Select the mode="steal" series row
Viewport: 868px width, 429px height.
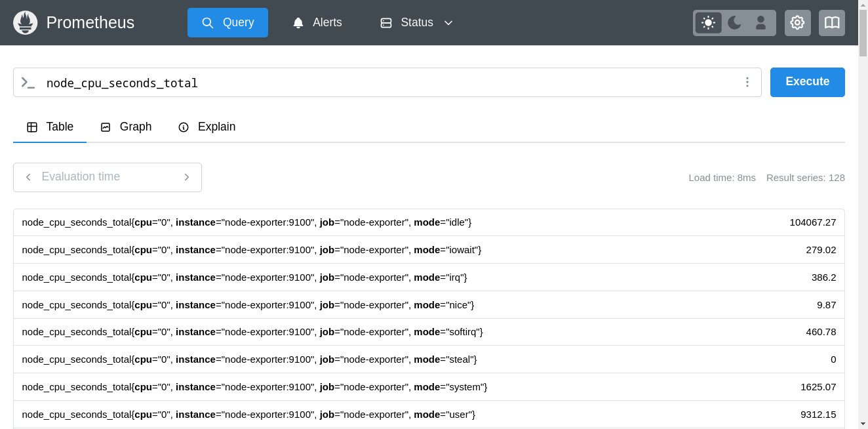(x=429, y=359)
